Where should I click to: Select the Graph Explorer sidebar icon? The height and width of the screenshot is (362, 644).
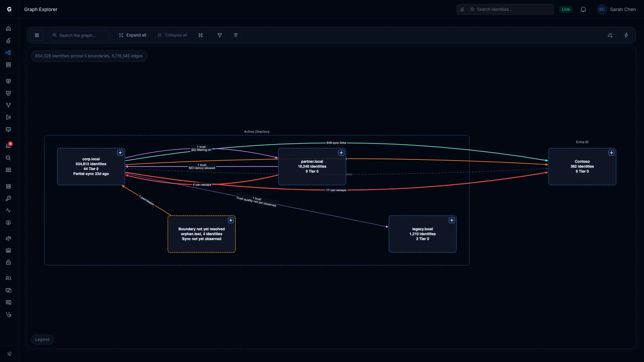pos(8,53)
